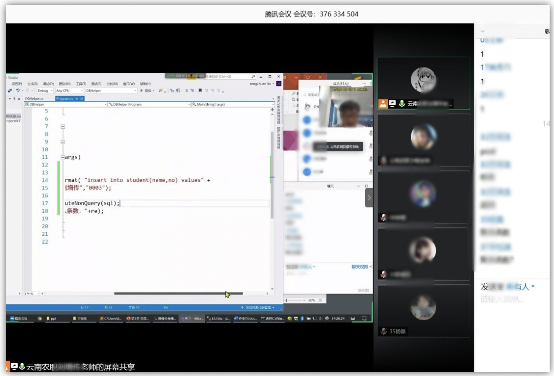Click the muted mic icon on bottom participant

384,331
